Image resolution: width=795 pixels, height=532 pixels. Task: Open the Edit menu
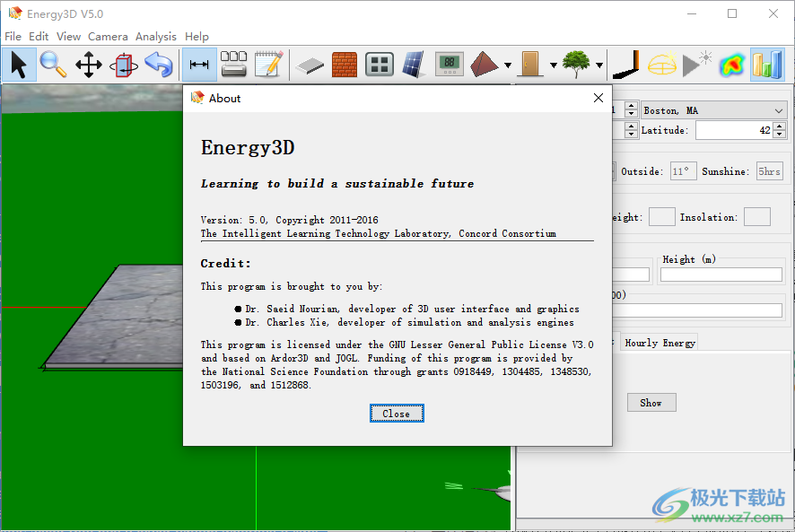pos(39,37)
